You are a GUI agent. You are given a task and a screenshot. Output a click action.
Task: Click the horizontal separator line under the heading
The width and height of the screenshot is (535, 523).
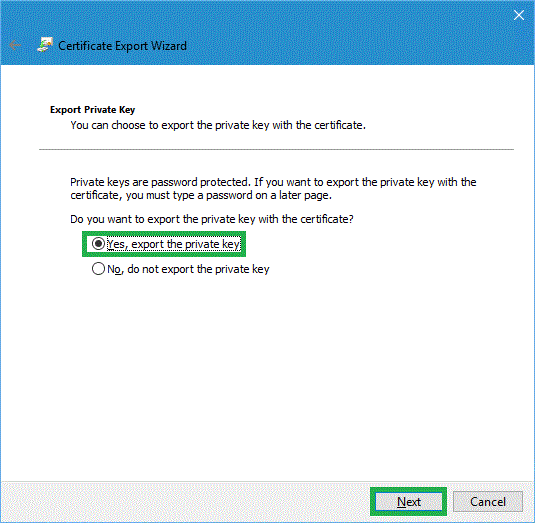click(x=276, y=149)
